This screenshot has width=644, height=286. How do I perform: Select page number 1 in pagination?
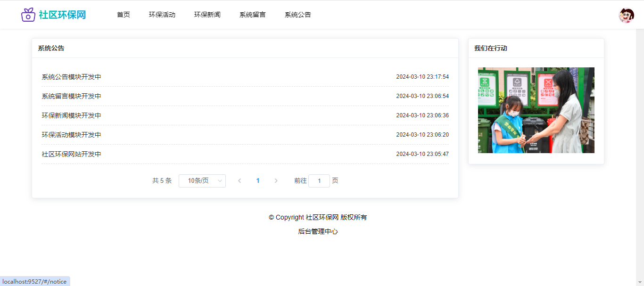click(258, 181)
